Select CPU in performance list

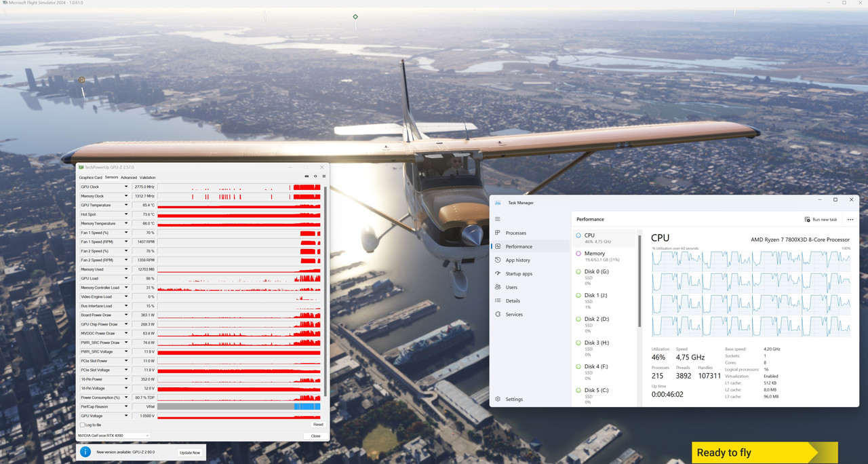point(604,237)
